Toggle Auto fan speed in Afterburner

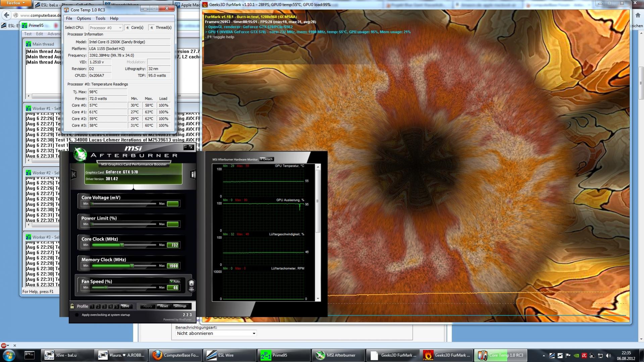[x=175, y=281]
